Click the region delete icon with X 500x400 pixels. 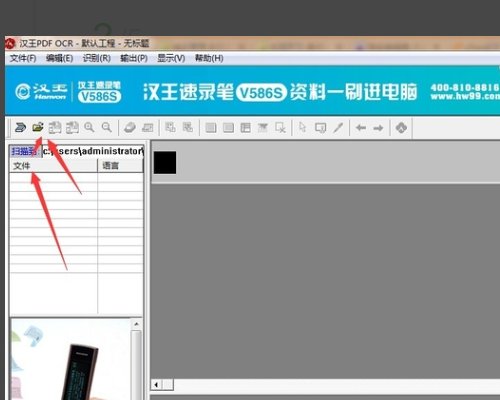[280, 128]
